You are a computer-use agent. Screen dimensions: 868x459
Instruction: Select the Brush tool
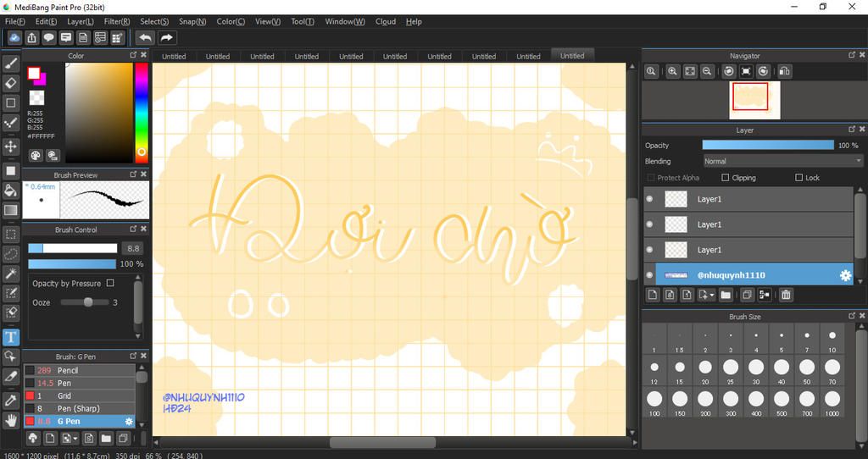tap(10, 64)
